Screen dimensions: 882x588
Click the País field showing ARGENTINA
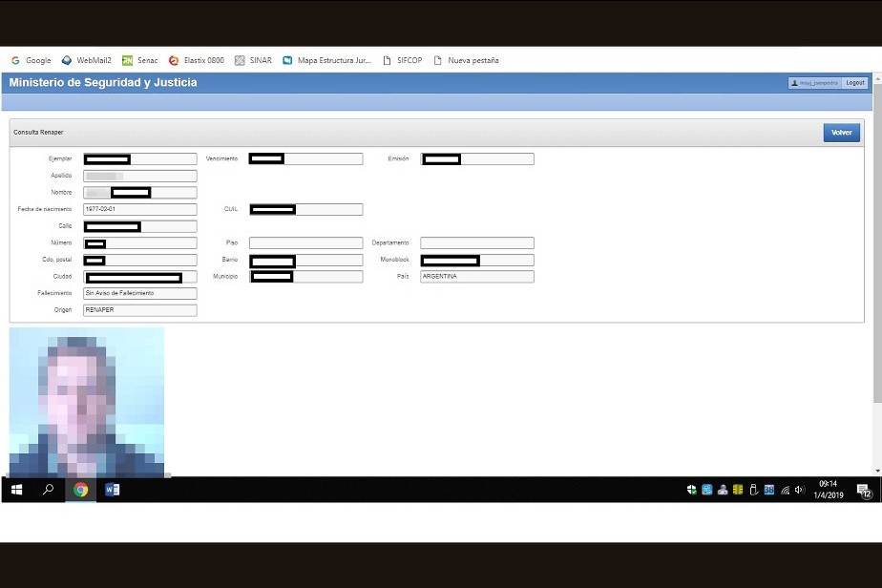click(x=476, y=277)
